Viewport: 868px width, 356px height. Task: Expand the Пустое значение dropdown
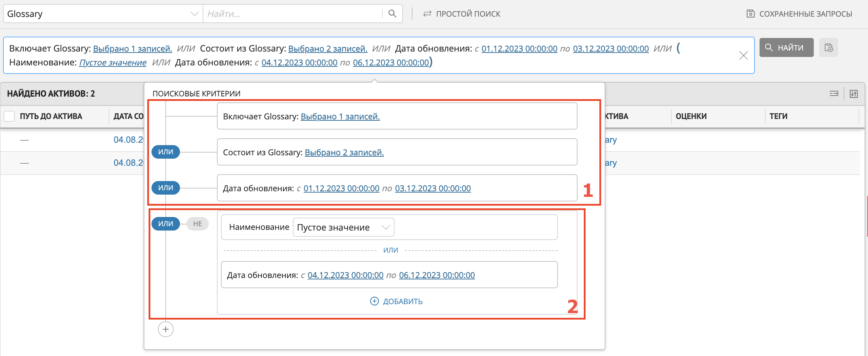pyautogui.click(x=343, y=228)
